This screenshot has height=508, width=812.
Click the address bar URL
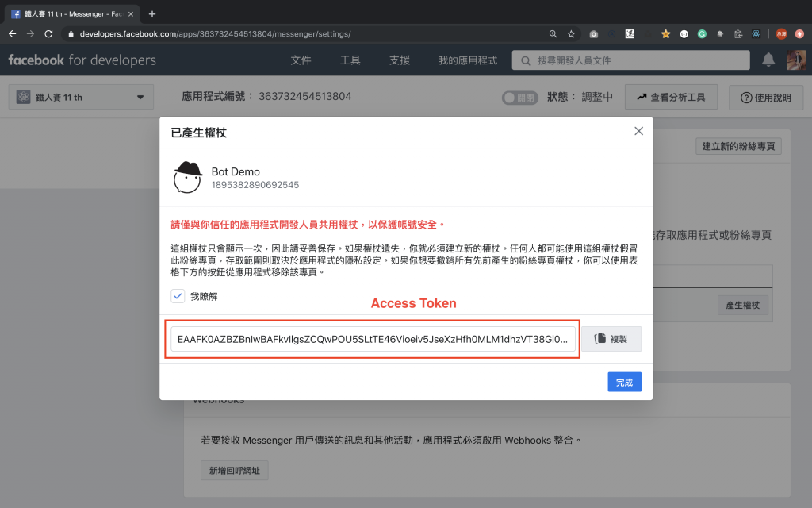[215, 33]
